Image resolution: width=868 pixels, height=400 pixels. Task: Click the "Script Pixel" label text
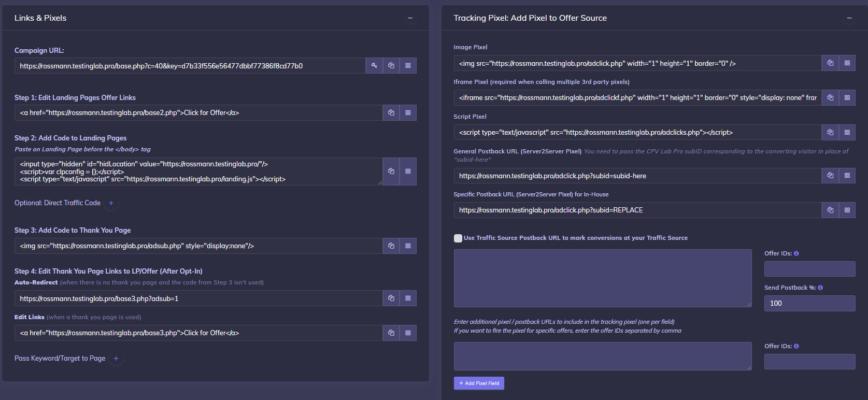click(x=470, y=117)
